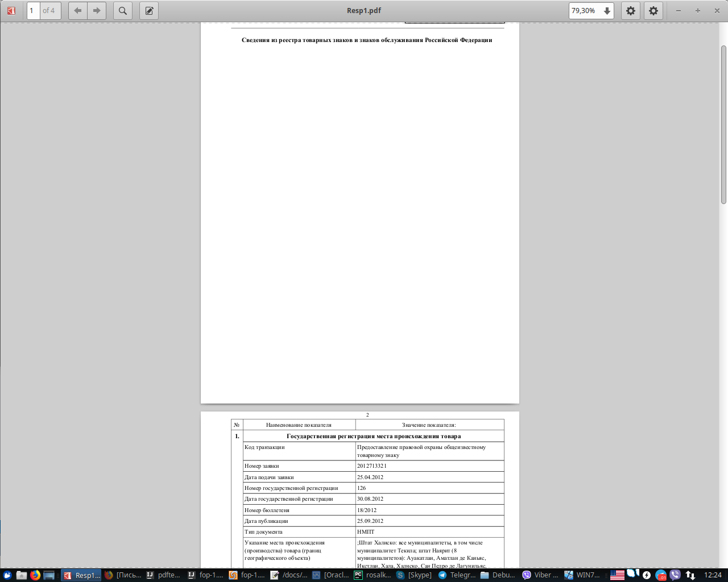This screenshot has width=728, height=582.
Task: Click the US flag keyboard layout indicator
Action: [x=617, y=575]
